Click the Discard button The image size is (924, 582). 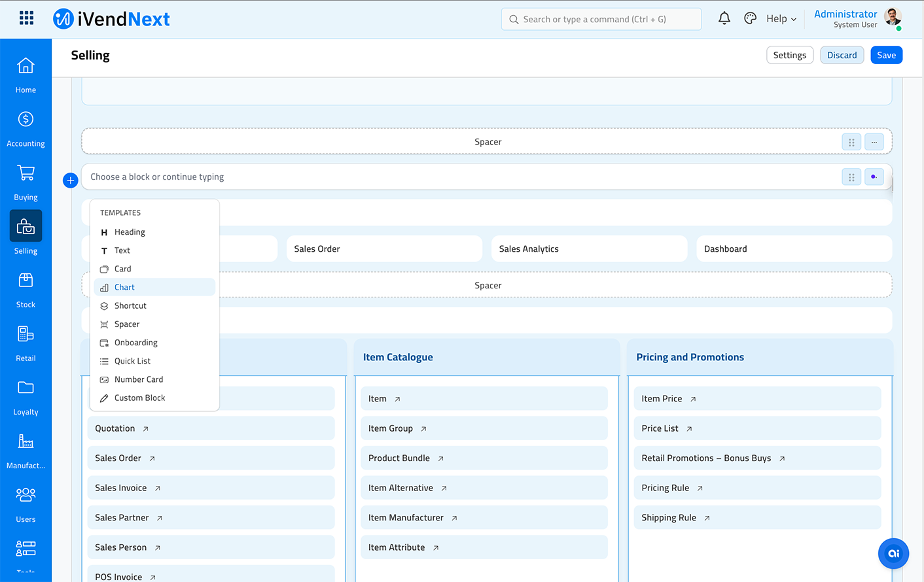[842, 55]
